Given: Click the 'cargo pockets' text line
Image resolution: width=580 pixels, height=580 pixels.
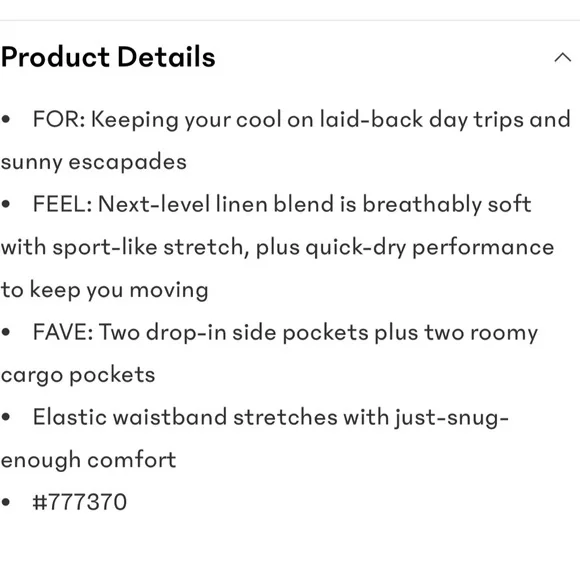Looking at the screenshot, I should coord(78,375).
